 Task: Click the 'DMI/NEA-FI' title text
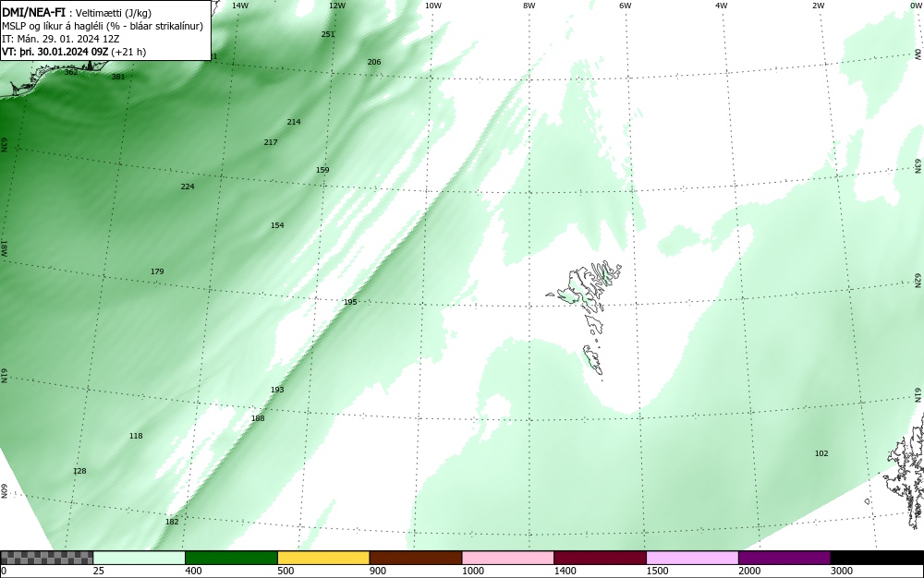33,12
